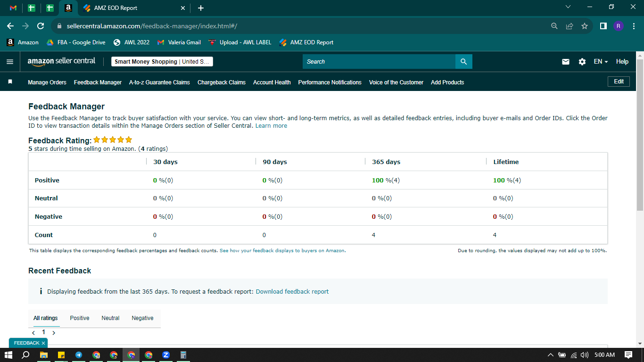Open how feedback displays to buyers link
Screen dimensions: 644x362
[x=282, y=251]
